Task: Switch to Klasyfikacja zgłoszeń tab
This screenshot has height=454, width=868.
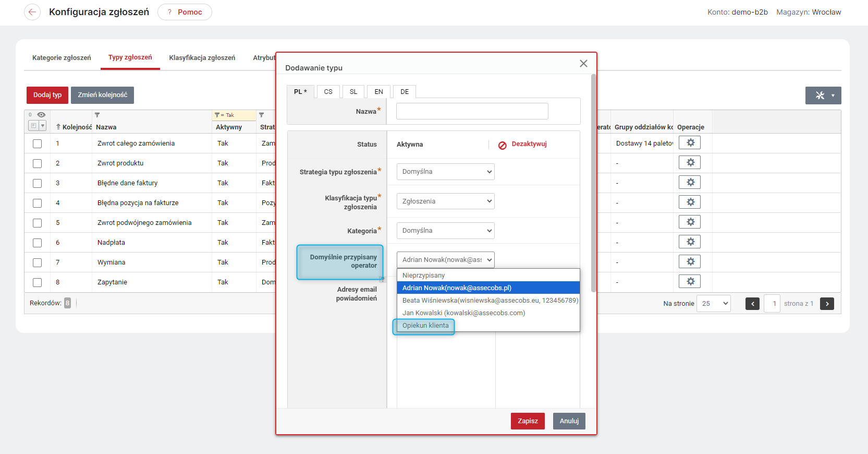Action: (202, 58)
